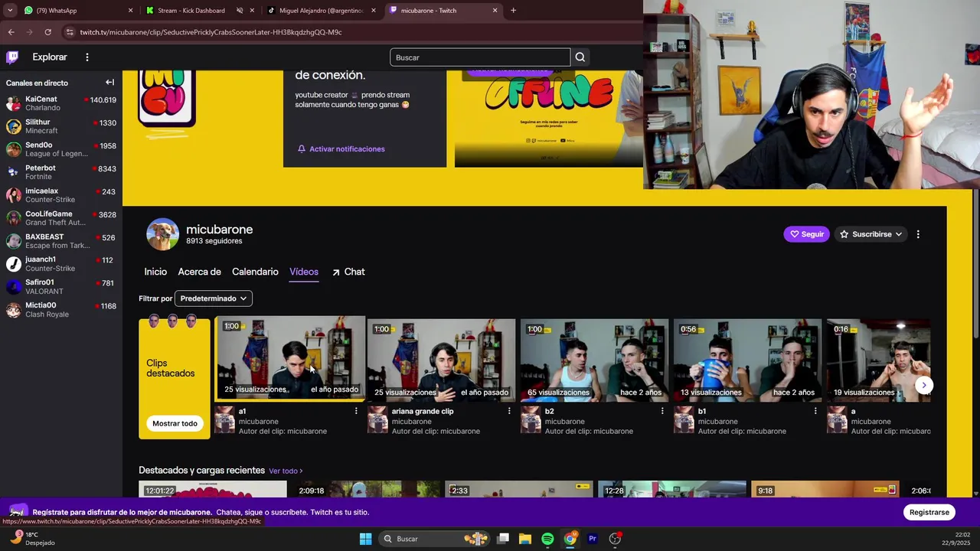Go back with browser back arrow
Screen dimensions: 980x551
11,32
